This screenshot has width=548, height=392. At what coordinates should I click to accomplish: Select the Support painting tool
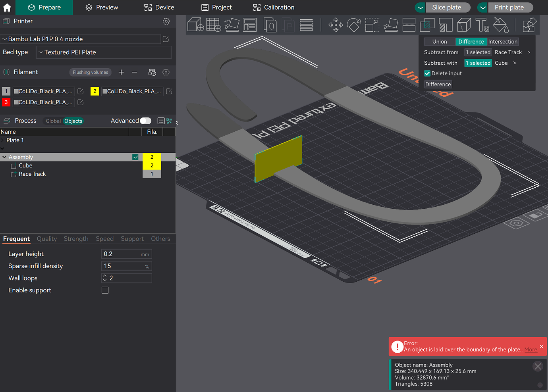(446, 25)
